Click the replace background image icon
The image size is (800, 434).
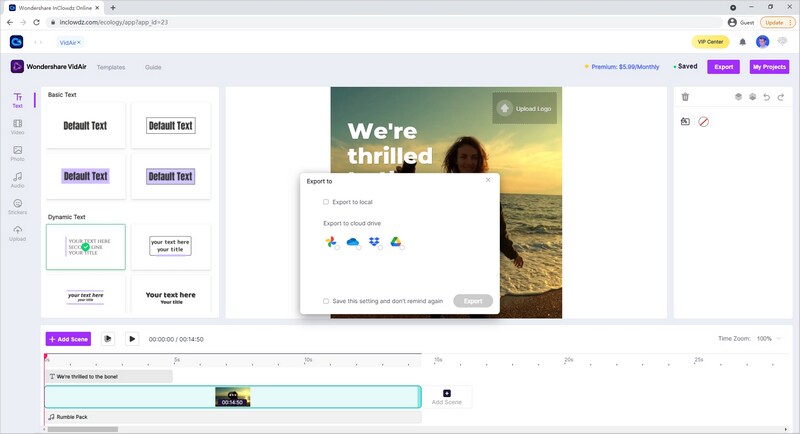[x=685, y=121]
